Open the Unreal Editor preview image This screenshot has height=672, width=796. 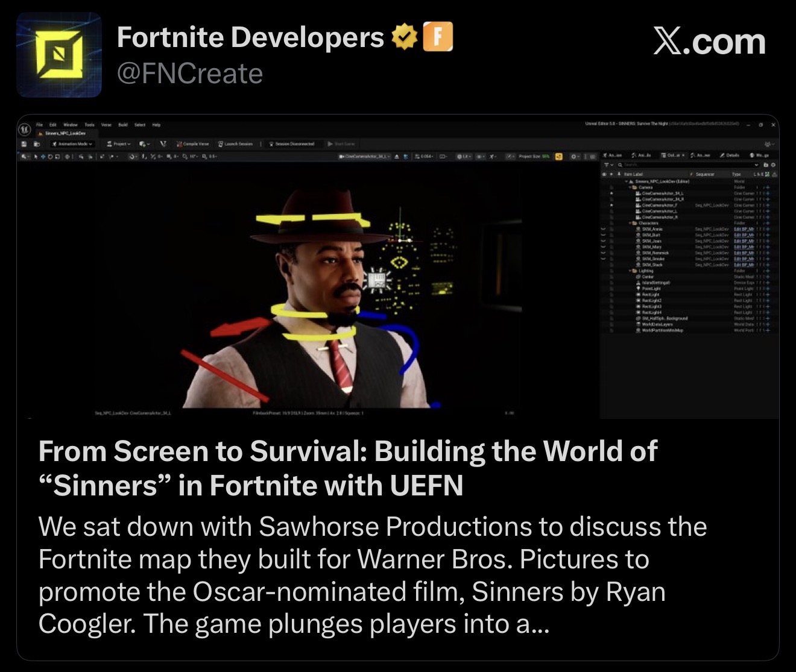point(398,266)
